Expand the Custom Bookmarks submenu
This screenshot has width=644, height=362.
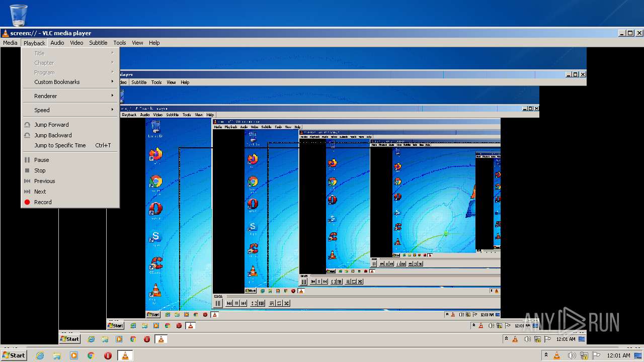70,82
